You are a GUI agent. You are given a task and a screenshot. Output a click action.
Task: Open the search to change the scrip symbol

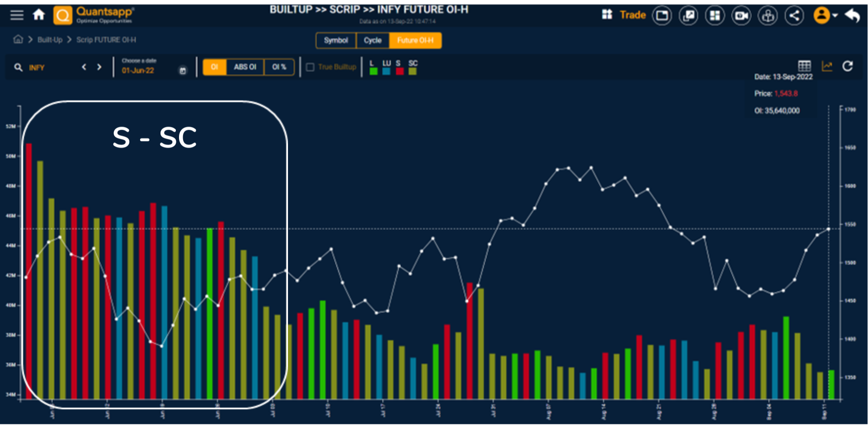(18, 67)
